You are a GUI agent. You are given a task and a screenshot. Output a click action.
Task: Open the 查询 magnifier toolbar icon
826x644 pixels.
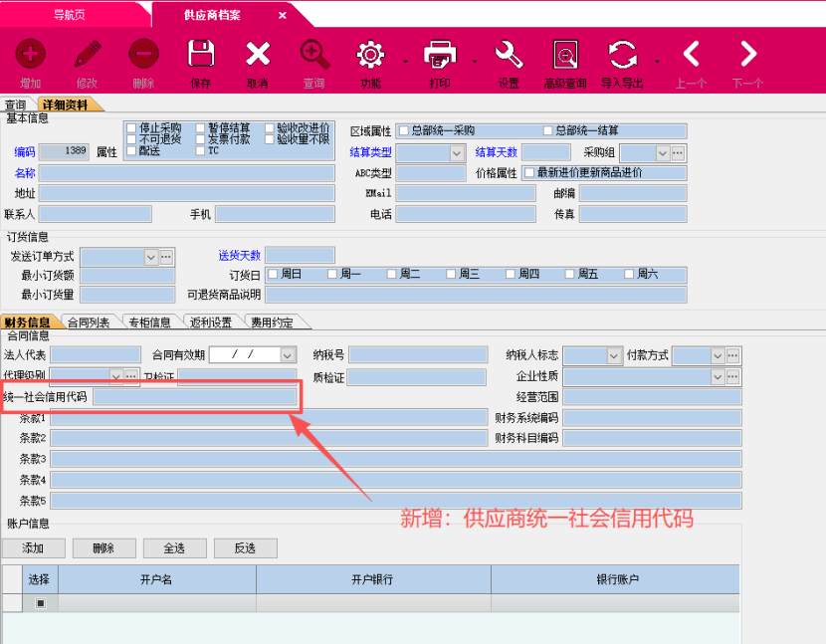click(x=314, y=55)
